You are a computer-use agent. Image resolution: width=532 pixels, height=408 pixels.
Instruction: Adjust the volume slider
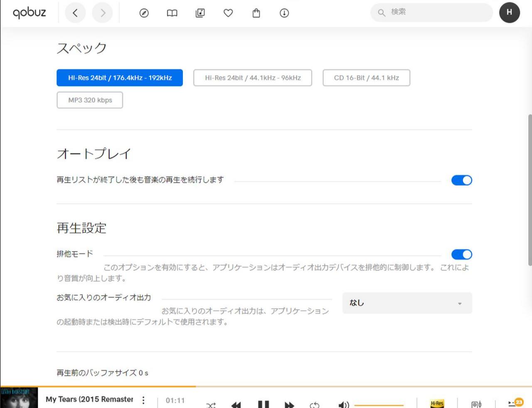point(379,405)
